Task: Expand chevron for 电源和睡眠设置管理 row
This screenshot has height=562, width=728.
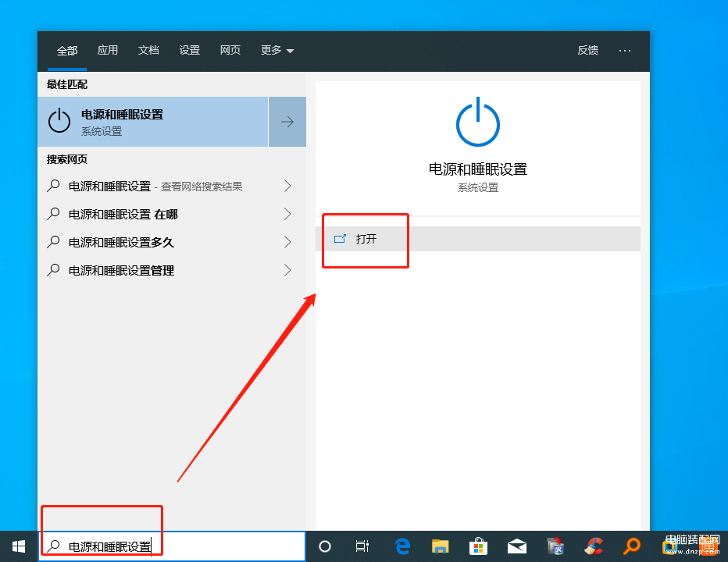Action: pyautogui.click(x=288, y=270)
